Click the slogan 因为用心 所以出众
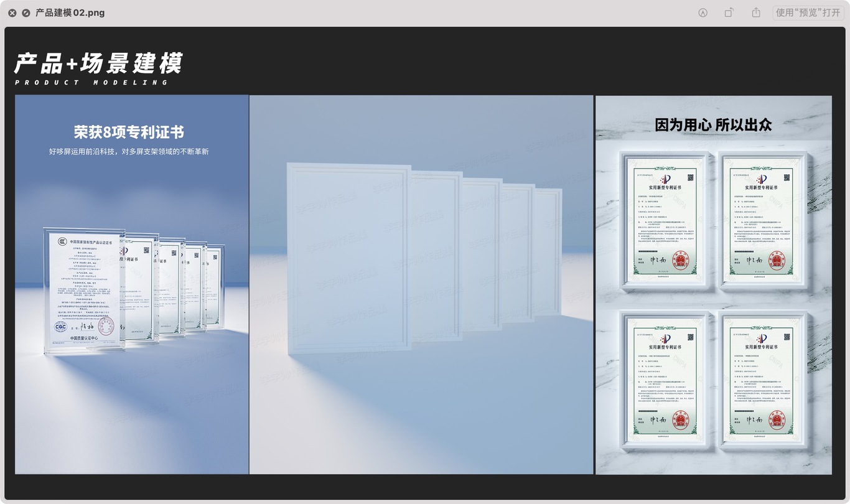Viewport: 850px width, 504px height. tap(713, 124)
